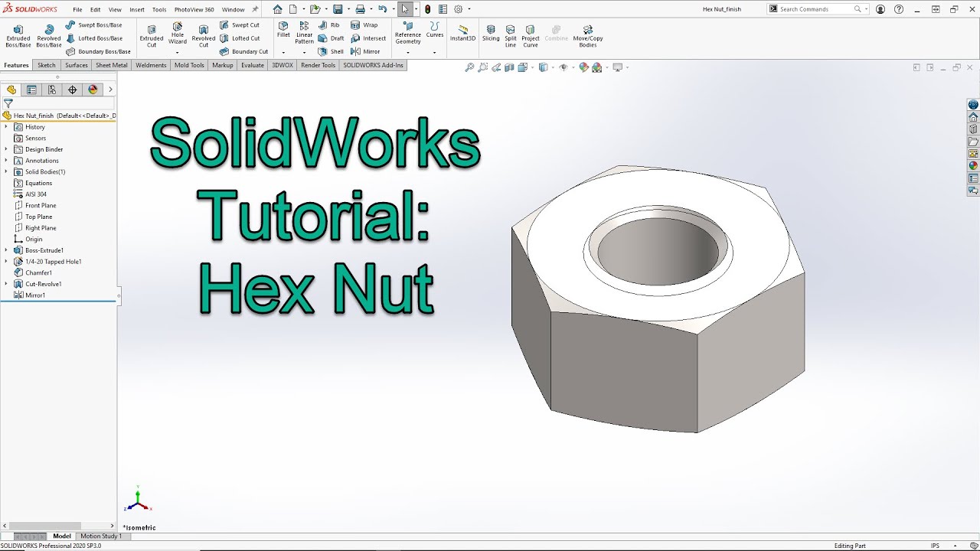Select the Boundary Cut tool
The height and width of the screenshot is (551, 980).
243,51
